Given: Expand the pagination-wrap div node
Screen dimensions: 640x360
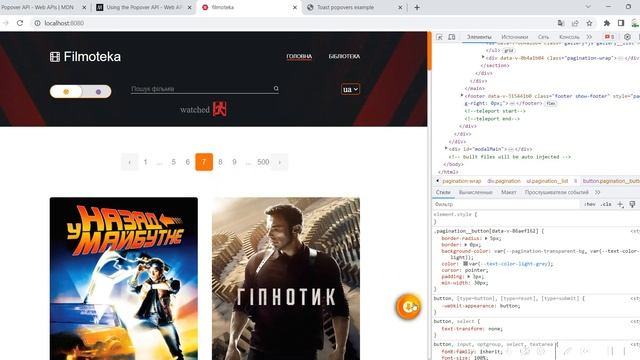Looking at the screenshot, I should point(484,58).
